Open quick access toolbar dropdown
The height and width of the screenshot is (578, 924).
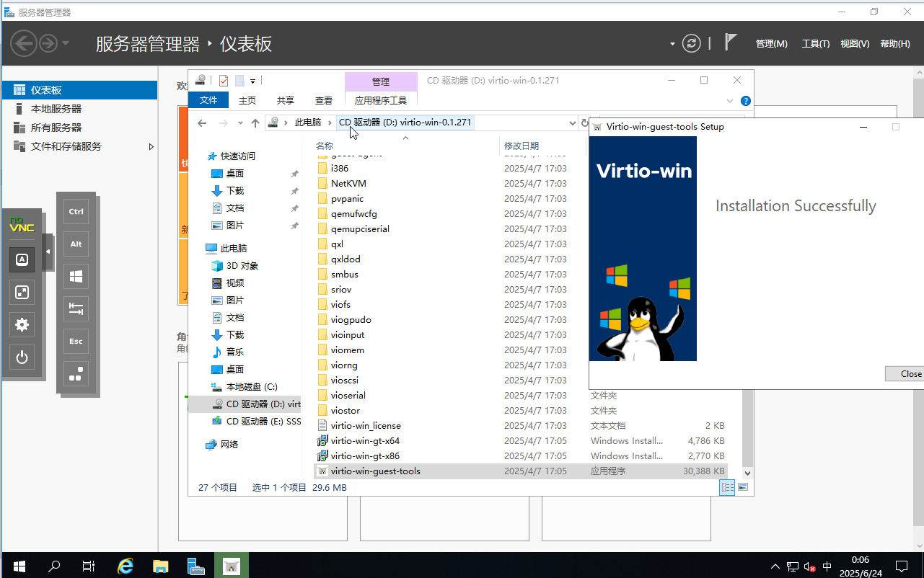pos(253,81)
